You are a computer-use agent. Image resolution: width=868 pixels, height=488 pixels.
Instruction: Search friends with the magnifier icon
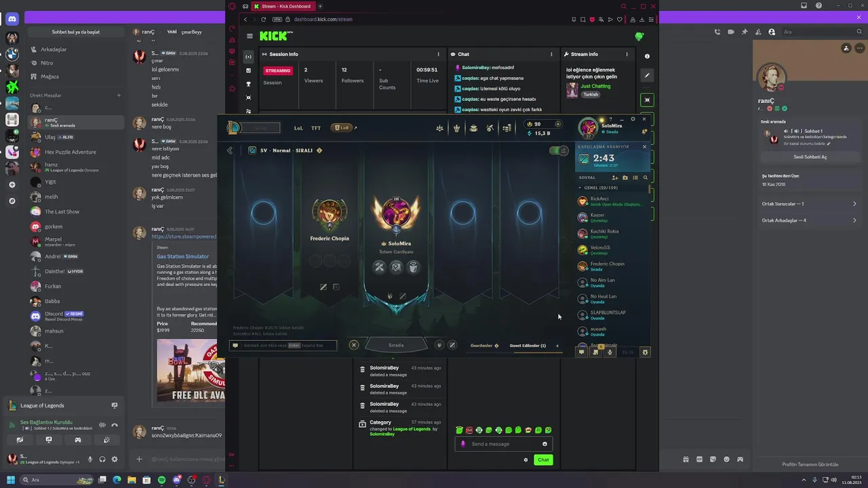click(x=646, y=178)
